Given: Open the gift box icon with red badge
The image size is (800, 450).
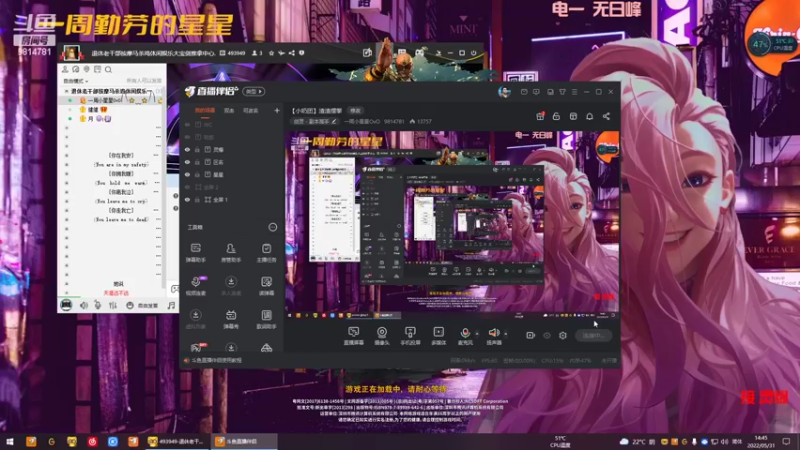Looking at the screenshot, I should pos(540,116).
